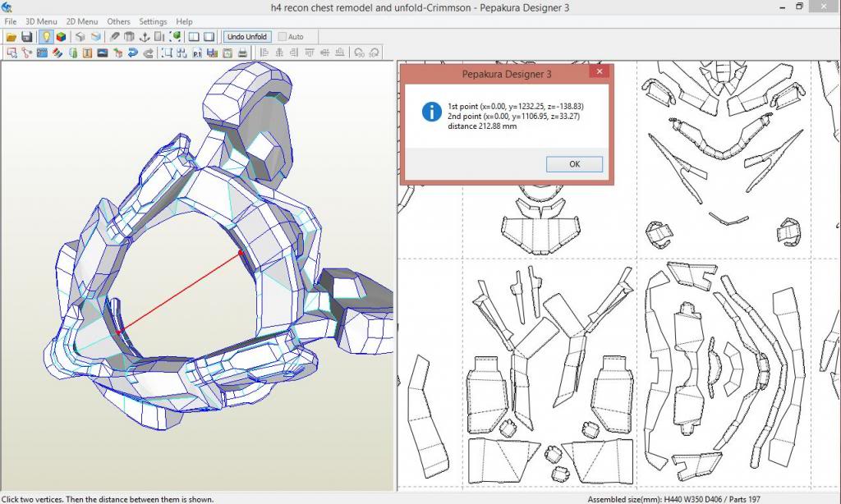The width and height of the screenshot is (841, 504).
Task: Click the blue information icon in dialog
Action: click(432, 112)
